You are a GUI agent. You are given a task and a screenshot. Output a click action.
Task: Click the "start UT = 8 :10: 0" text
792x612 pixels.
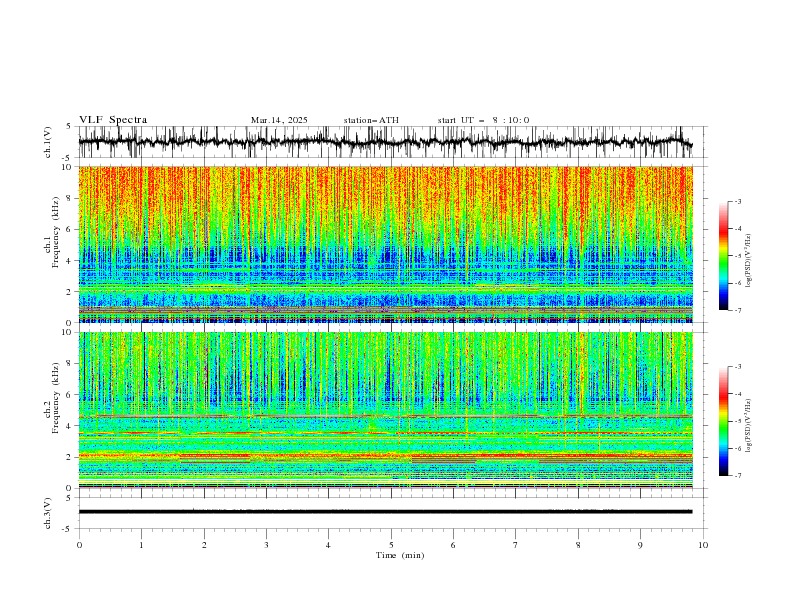click(483, 120)
